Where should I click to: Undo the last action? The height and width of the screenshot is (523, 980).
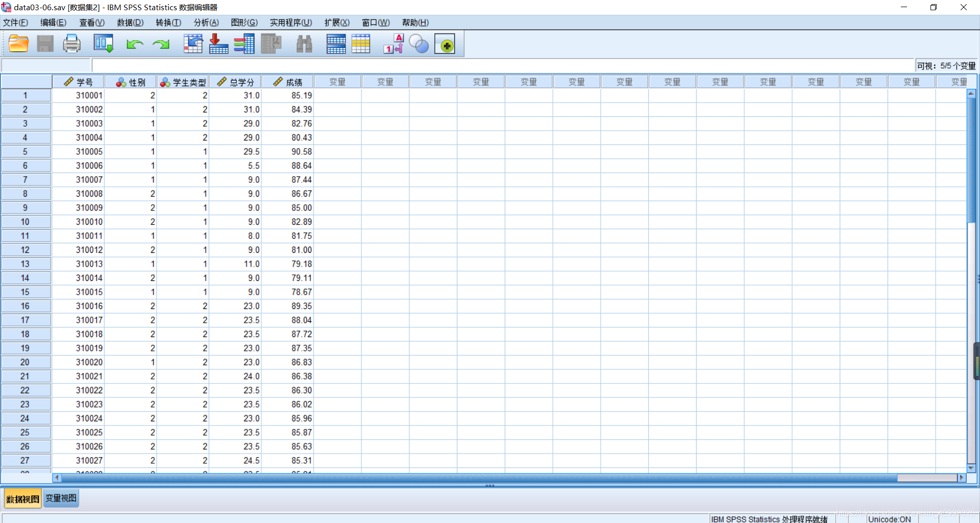click(135, 44)
